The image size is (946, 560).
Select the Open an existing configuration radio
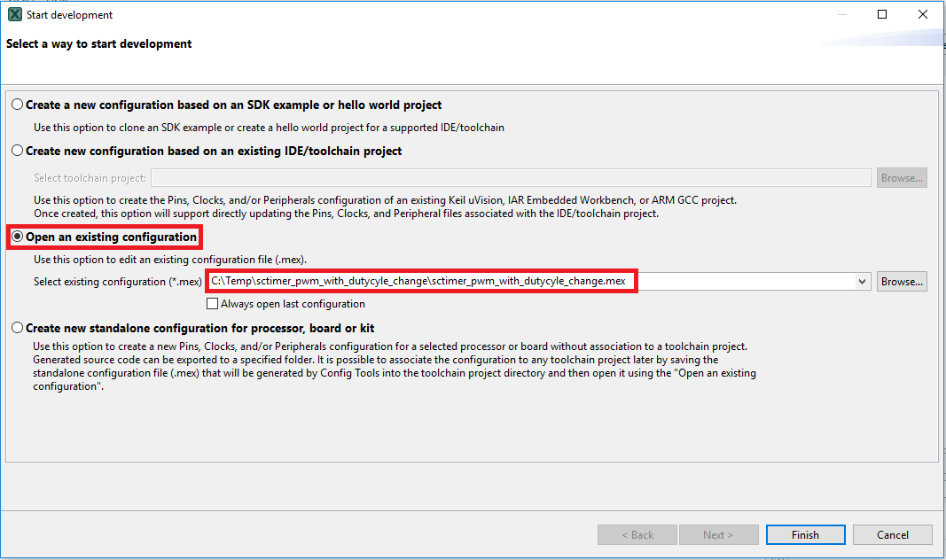[18, 237]
